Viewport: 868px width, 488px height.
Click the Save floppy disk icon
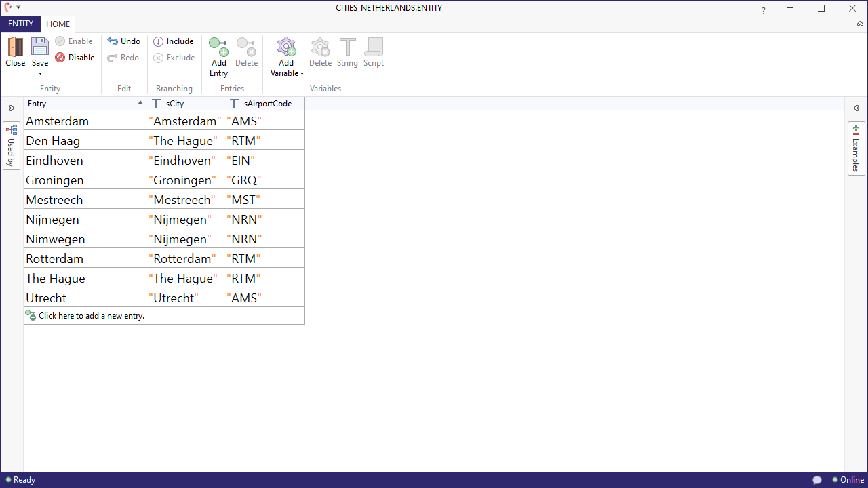(40, 47)
